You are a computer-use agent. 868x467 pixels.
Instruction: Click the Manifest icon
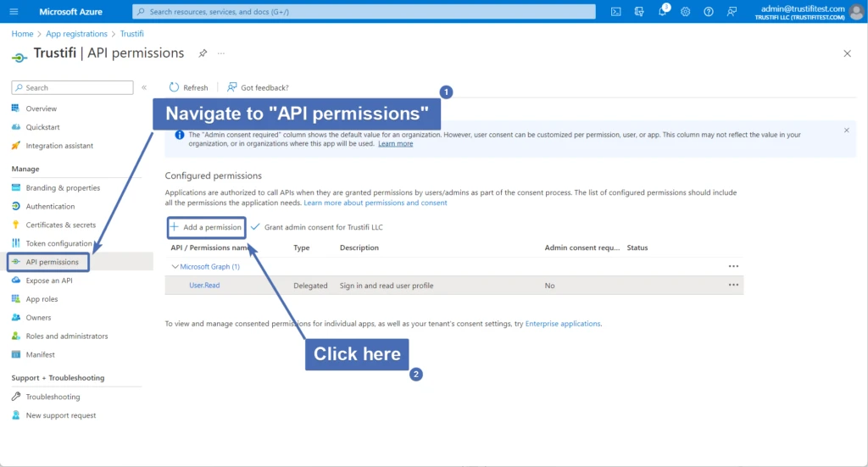click(15, 354)
